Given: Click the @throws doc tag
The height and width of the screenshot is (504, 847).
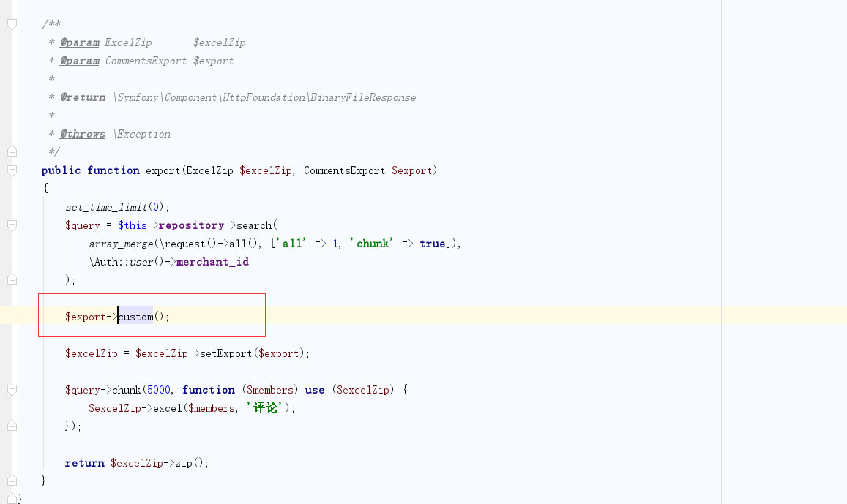Looking at the screenshot, I should click(83, 134).
